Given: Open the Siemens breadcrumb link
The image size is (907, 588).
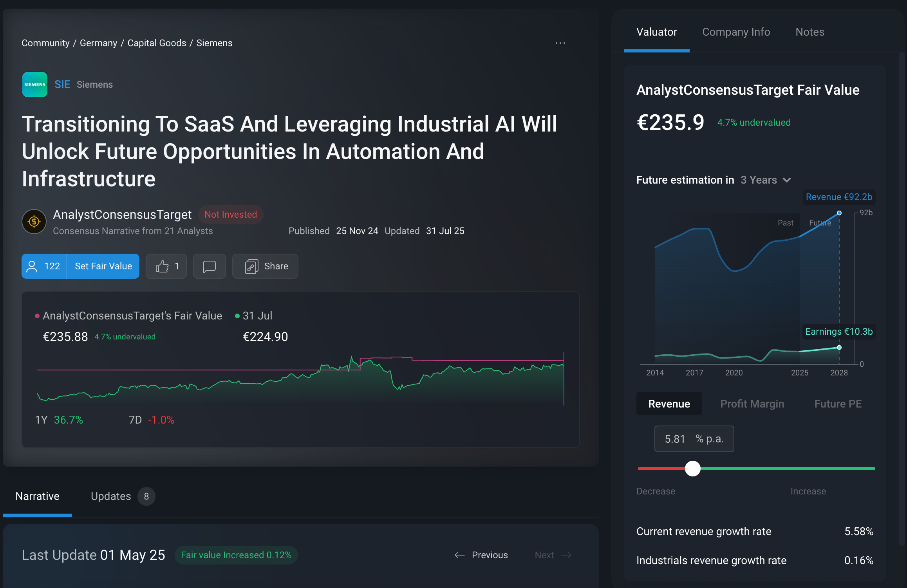Looking at the screenshot, I should point(214,43).
